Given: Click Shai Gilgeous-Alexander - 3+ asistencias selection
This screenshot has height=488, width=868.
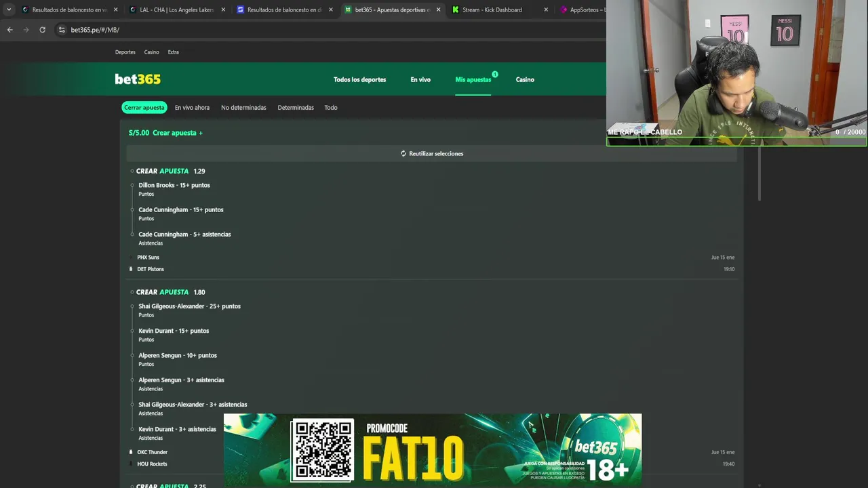Looking at the screenshot, I should click(x=193, y=405).
